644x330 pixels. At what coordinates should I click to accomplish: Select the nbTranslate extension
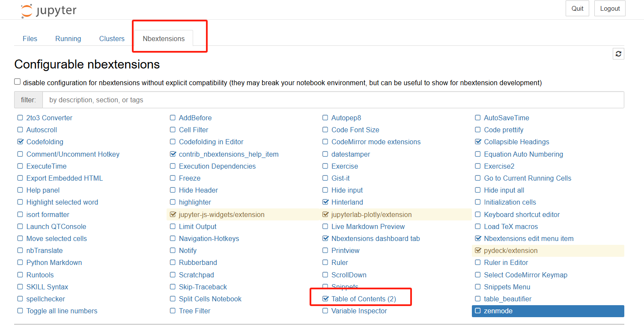(x=45, y=250)
